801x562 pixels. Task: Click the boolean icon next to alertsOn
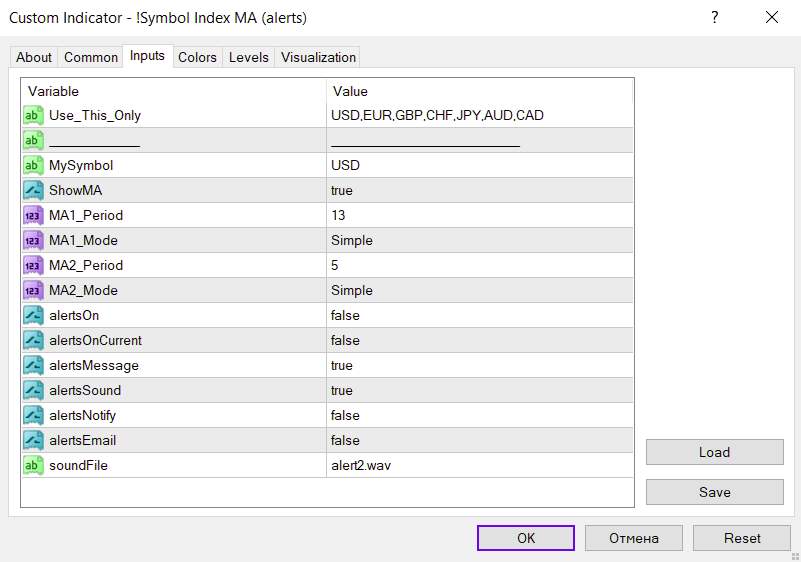[34, 315]
